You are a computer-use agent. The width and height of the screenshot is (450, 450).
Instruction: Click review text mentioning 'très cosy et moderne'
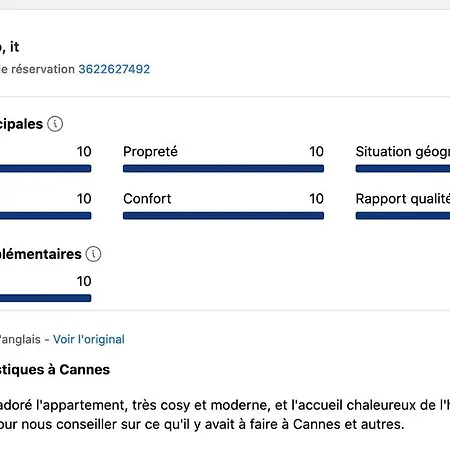(225, 405)
